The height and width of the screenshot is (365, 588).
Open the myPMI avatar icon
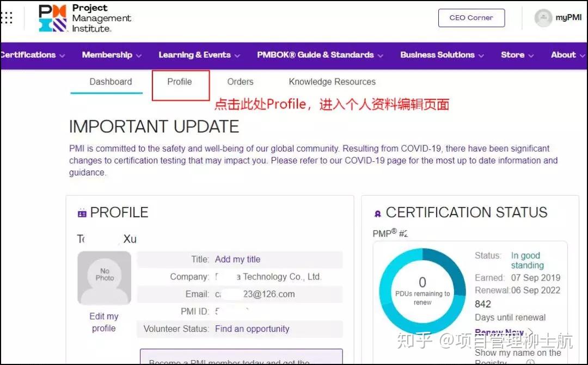[x=543, y=17]
